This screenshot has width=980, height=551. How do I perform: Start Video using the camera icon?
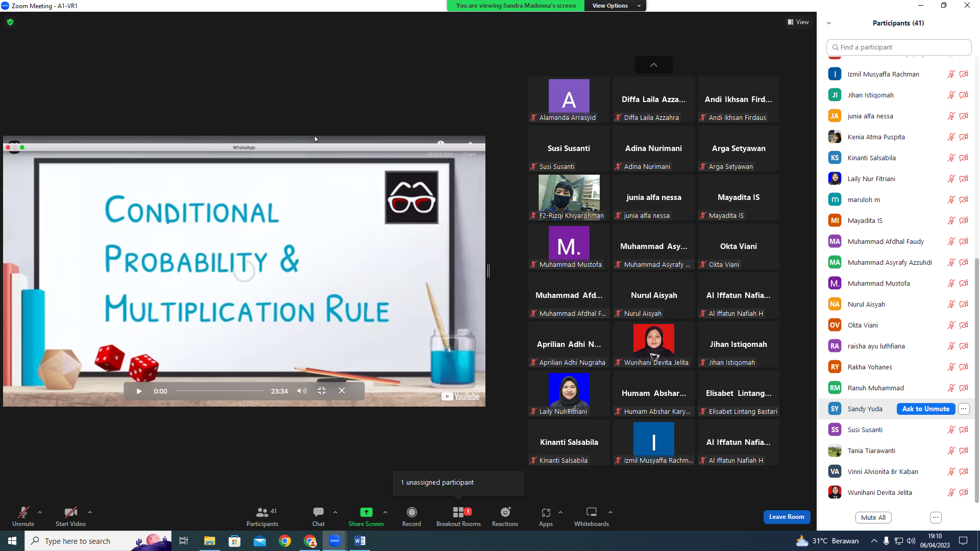point(70,512)
